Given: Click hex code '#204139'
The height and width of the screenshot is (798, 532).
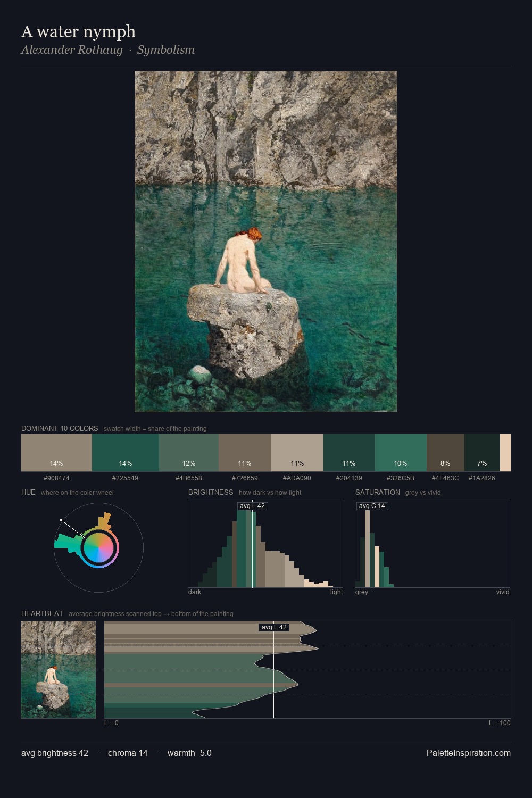Looking at the screenshot, I should (x=349, y=478).
